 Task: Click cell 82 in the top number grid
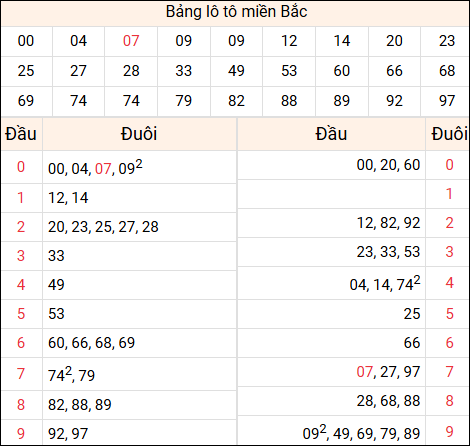click(236, 101)
